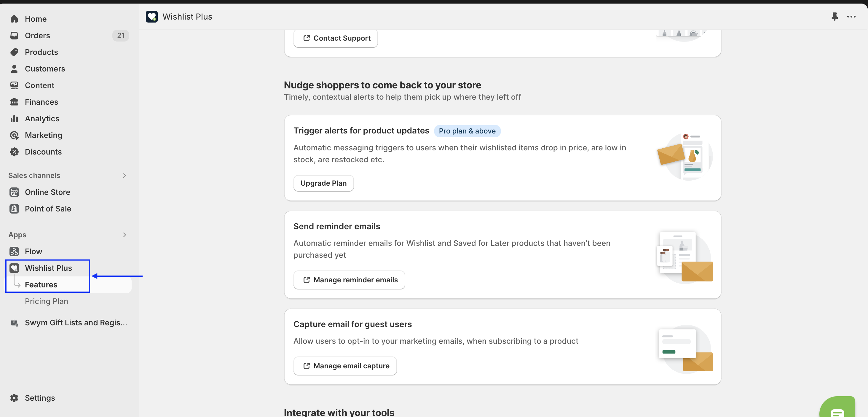Click the Home house icon

[14, 19]
